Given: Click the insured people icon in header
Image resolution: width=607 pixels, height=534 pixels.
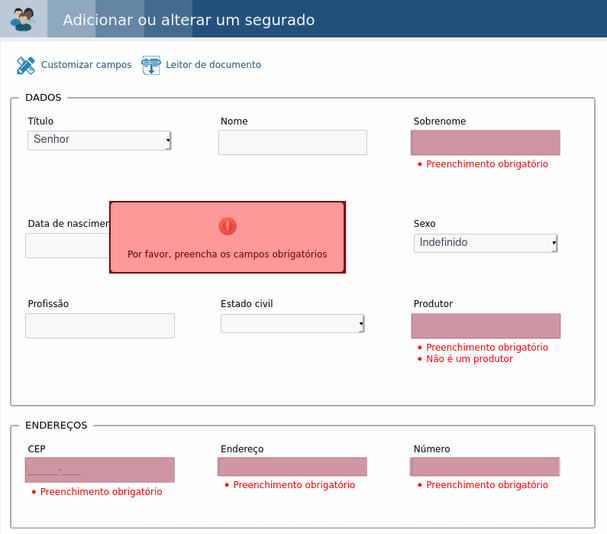Looking at the screenshot, I should [23, 19].
